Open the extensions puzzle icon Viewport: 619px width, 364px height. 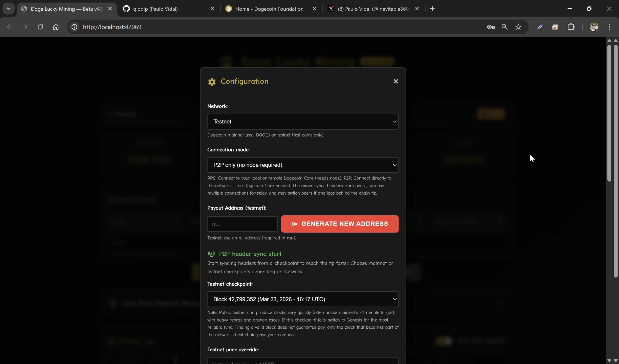(571, 27)
